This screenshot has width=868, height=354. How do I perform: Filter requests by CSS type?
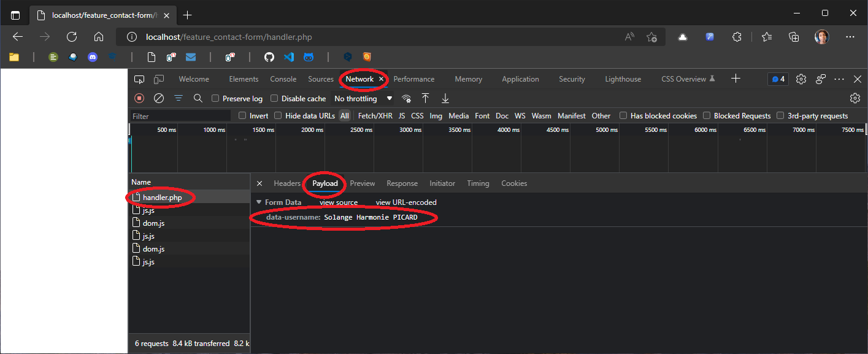pyautogui.click(x=417, y=116)
